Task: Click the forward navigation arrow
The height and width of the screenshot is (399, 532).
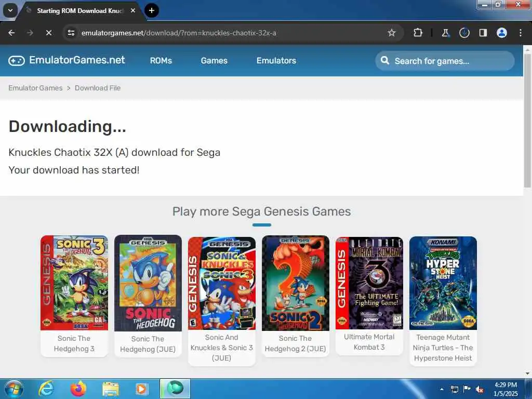Action: coord(30,33)
